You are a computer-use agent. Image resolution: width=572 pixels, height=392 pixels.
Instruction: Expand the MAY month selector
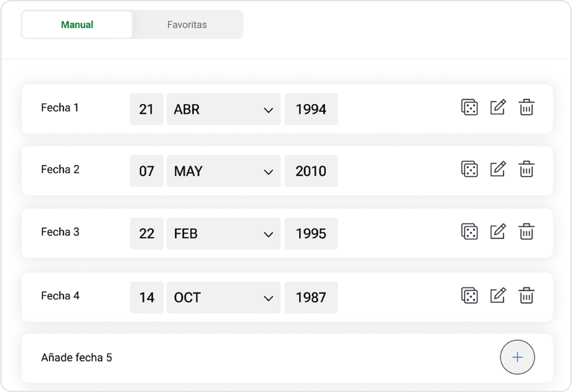coord(224,171)
